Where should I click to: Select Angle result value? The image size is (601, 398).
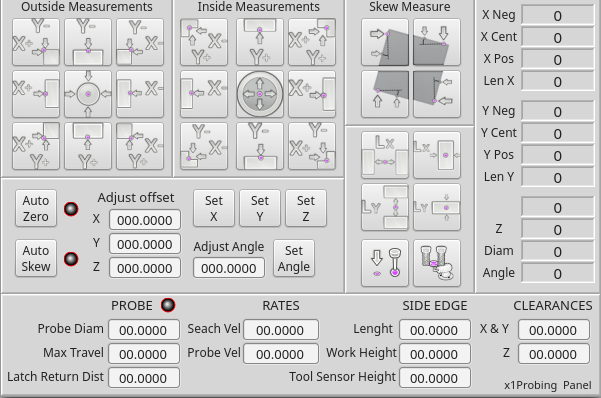pyautogui.click(x=558, y=273)
